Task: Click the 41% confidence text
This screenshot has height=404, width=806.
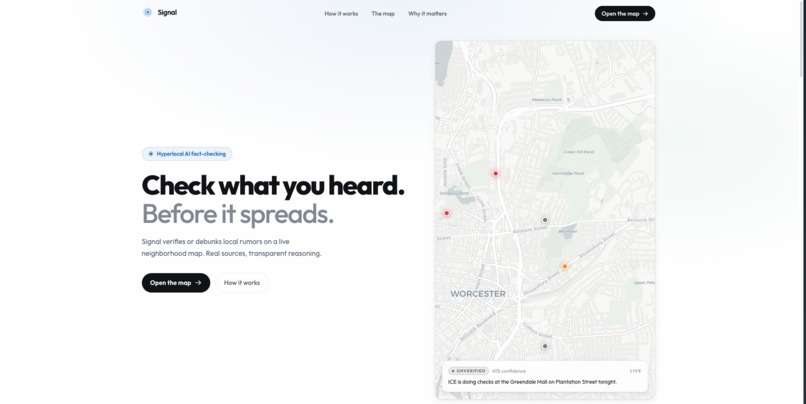Action: click(x=509, y=371)
